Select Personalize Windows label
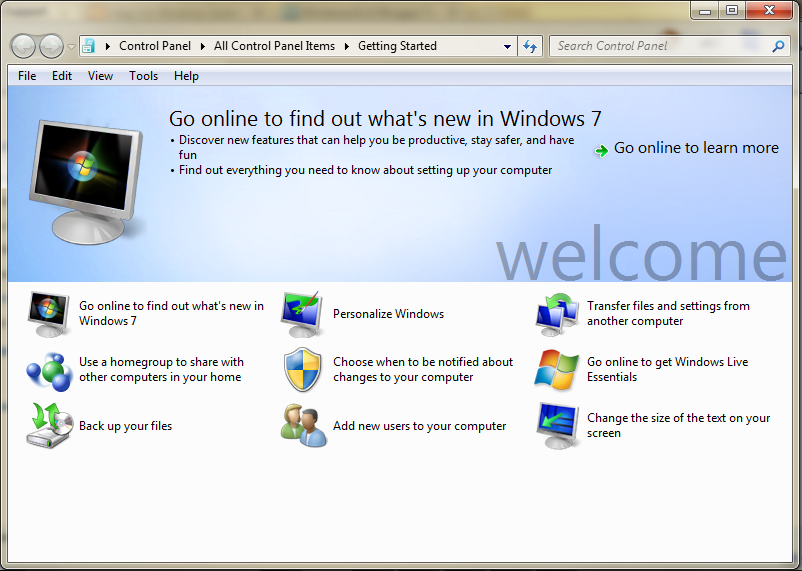 (388, 314)
